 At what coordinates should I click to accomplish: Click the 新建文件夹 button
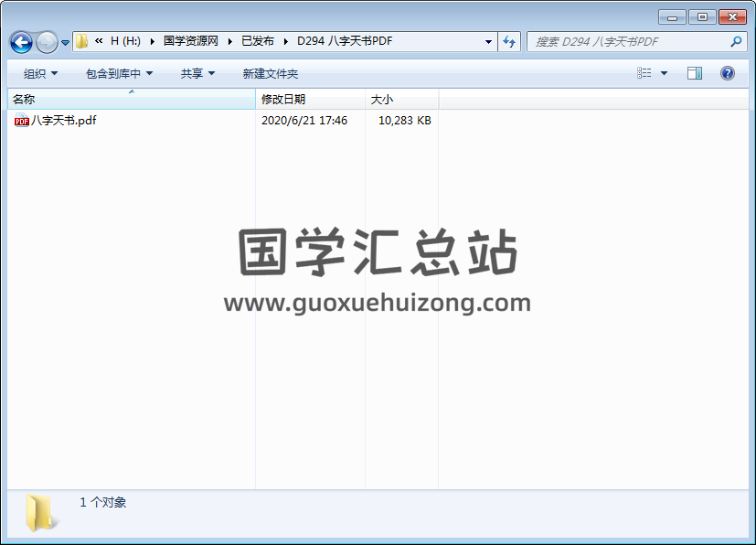(x=270, y=73)
